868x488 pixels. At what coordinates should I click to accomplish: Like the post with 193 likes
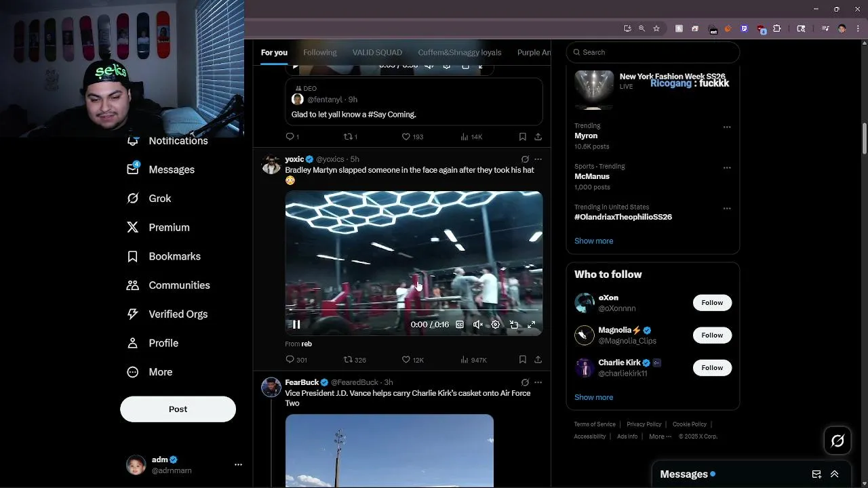pyautogui.click(x=412, y=137)
